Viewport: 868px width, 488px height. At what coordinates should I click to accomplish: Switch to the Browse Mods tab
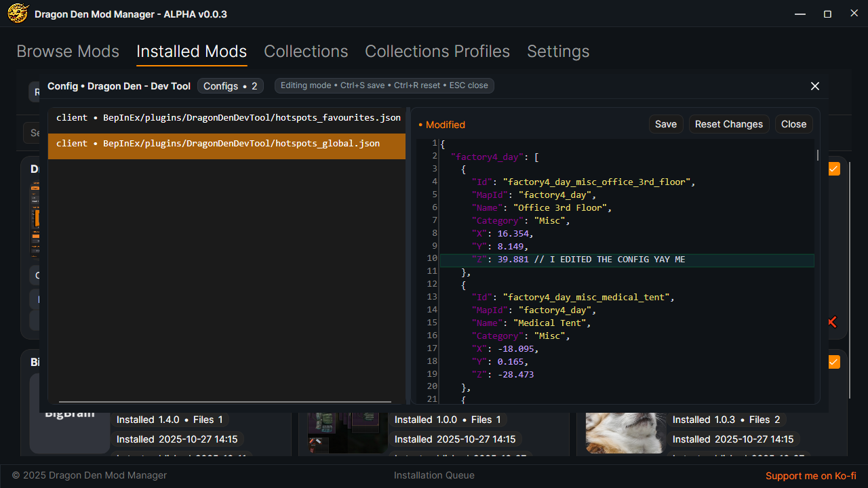[x=68, y=52]
